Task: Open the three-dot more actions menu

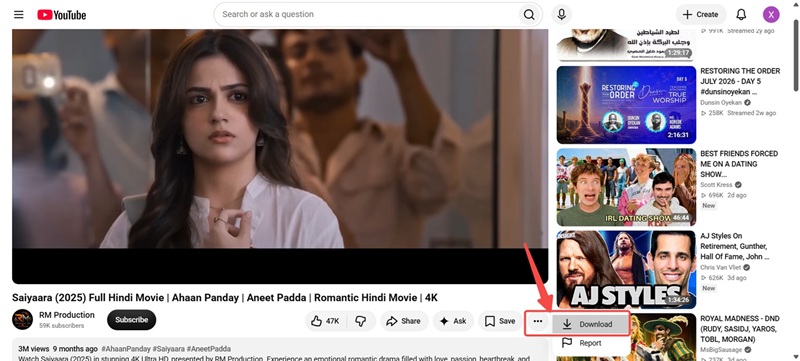Action: [538, 321]
